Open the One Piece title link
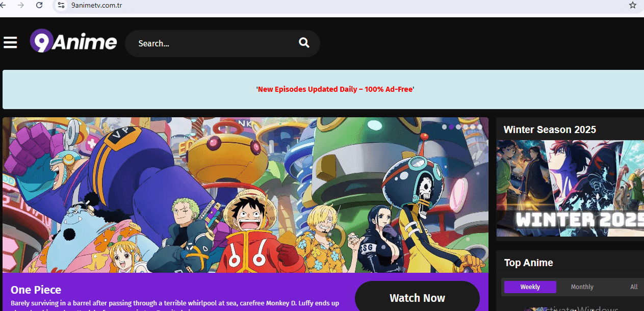Viewport: 644px width, 311px height. 36,290
